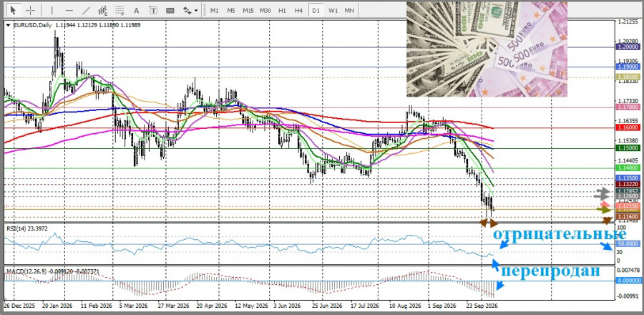The image size is (644, 315).
Task: Switch chart to H4 timeframe
Action: click(x=298, y=11)
